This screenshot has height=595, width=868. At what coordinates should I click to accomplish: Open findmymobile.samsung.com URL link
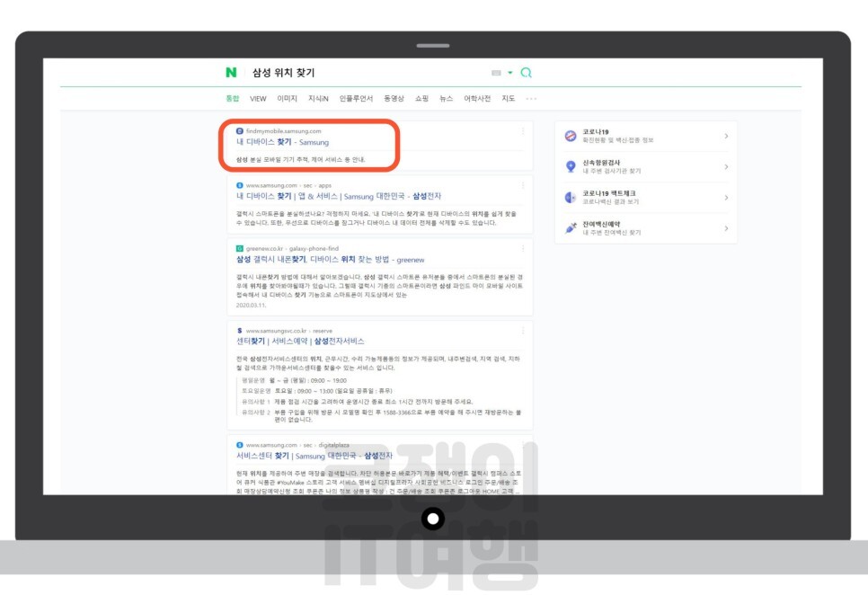point(283,131)
